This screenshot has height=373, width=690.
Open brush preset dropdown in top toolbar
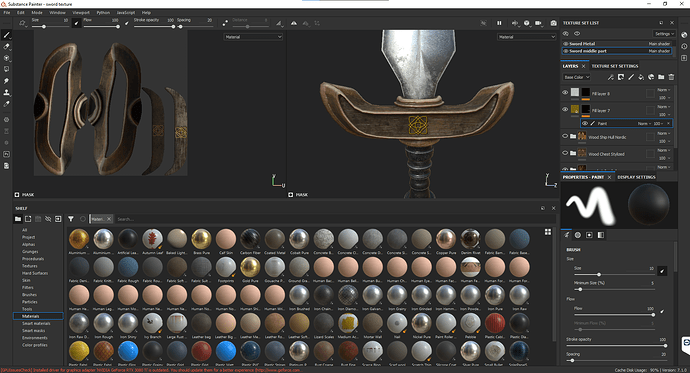pos(22,23)
